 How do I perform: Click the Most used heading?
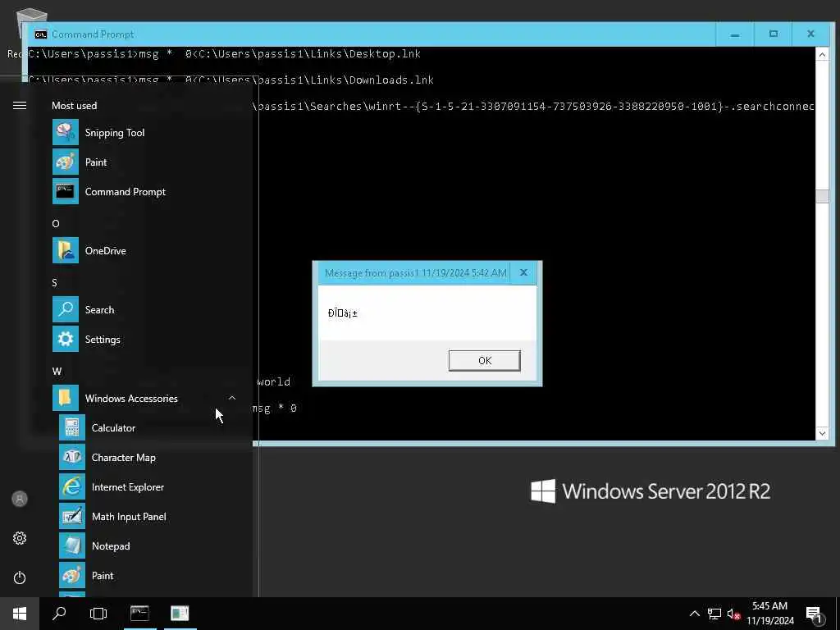pyautogui.click(x=74, y=106)
